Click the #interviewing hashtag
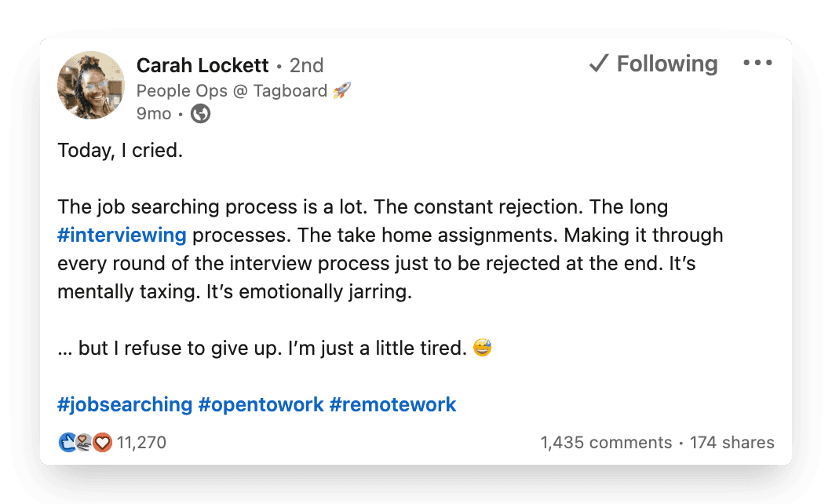The height and width of the screenshot is (504, 832). [x=122, y=235]
